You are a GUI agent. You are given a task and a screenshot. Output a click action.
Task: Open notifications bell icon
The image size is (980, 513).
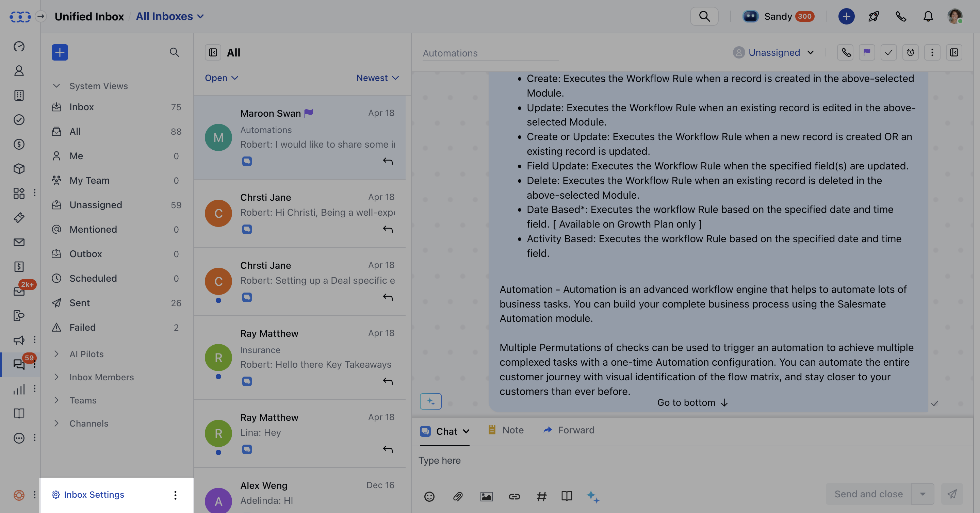928,16
